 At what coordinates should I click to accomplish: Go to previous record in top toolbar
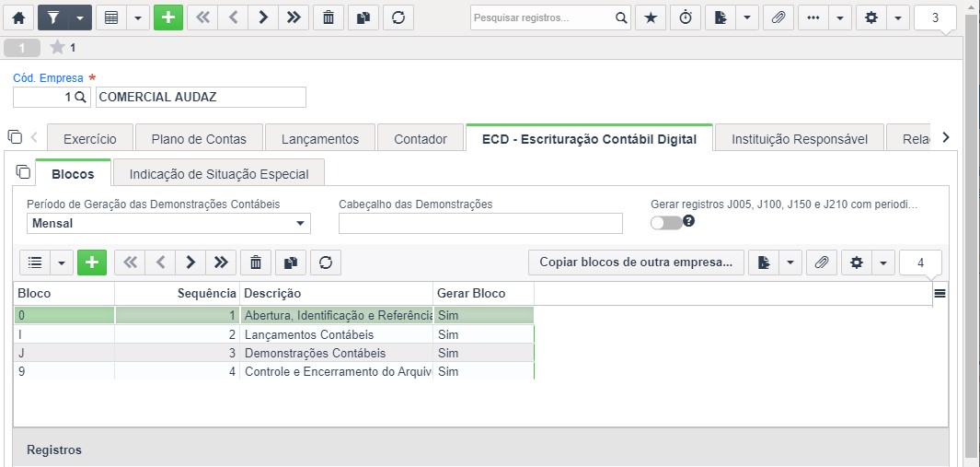point(233,18)
